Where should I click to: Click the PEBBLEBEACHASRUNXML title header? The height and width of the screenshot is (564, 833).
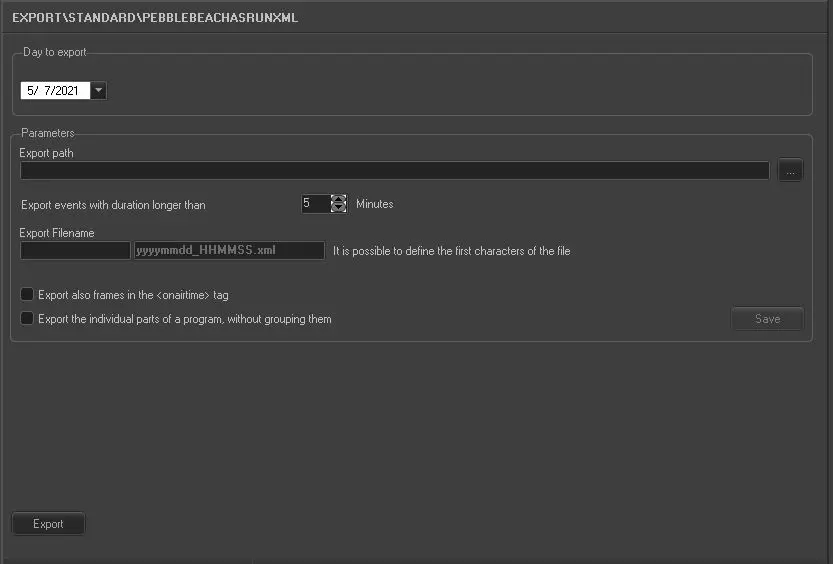click(x=155, y=18)
